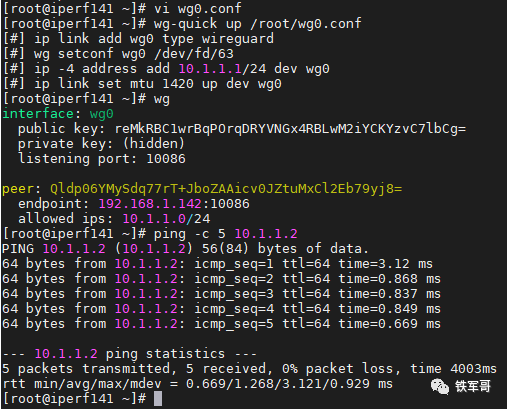Click the icmp_seq=1 ping reply line
The width and height of the screenshot is (507, 409).
tap(217, 264)
